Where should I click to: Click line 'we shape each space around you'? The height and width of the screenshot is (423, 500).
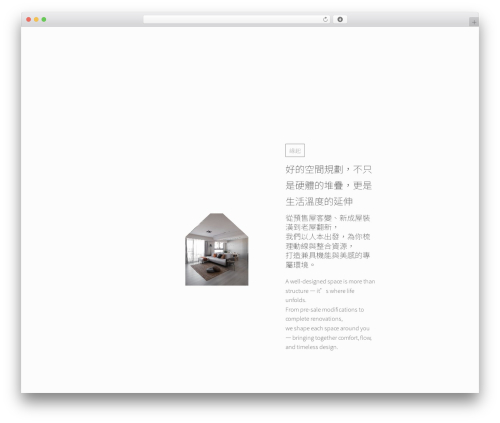point(328,328)
